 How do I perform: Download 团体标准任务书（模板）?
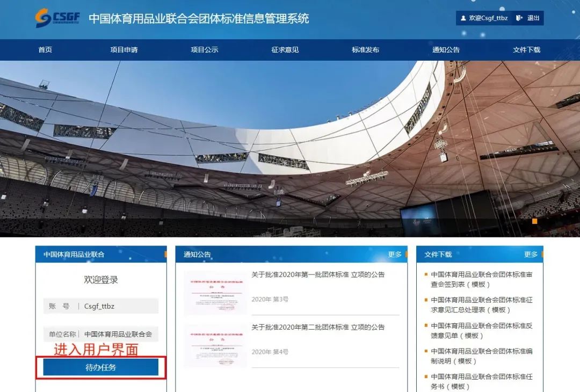pyautogui.click(x=482, y=382)
